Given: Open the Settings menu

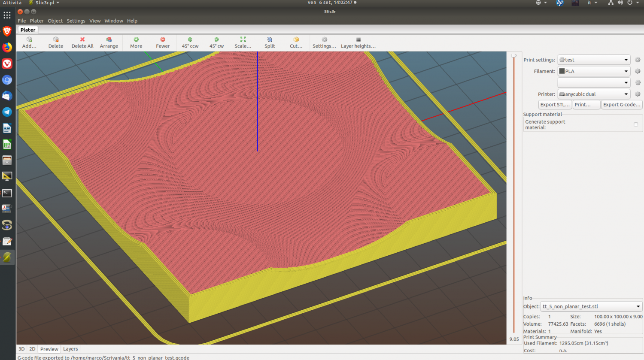Looking at the screenshot, I should click(76, 21).
